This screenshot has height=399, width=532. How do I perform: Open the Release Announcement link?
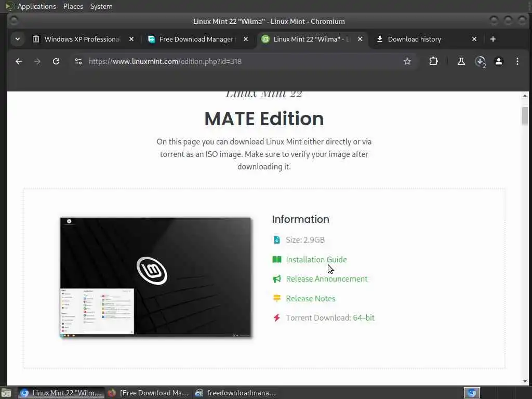coord(326,279)
